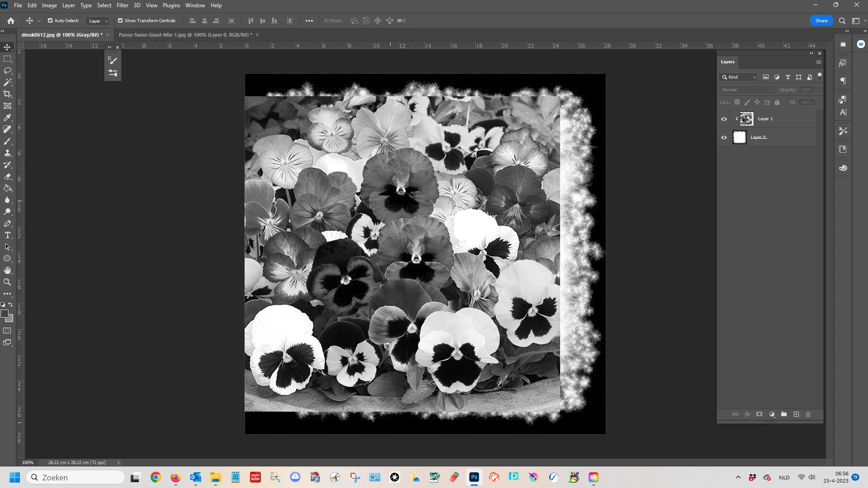Select the Zoom tool in toolbar
Image resolution: width=868 pixels, height=488 pixels.
click(7, 282)
